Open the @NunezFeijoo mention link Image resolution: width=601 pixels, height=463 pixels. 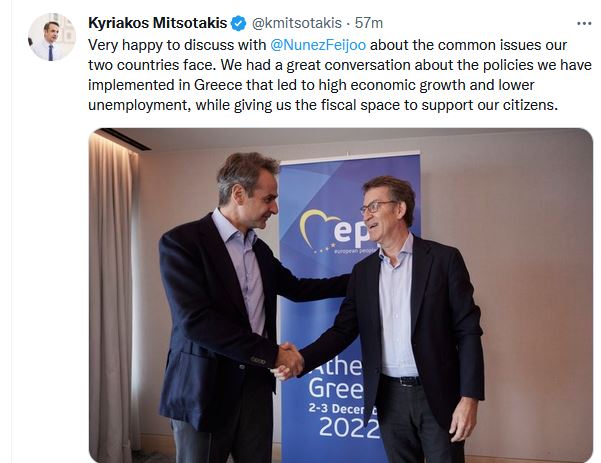(x=318, y=45)
